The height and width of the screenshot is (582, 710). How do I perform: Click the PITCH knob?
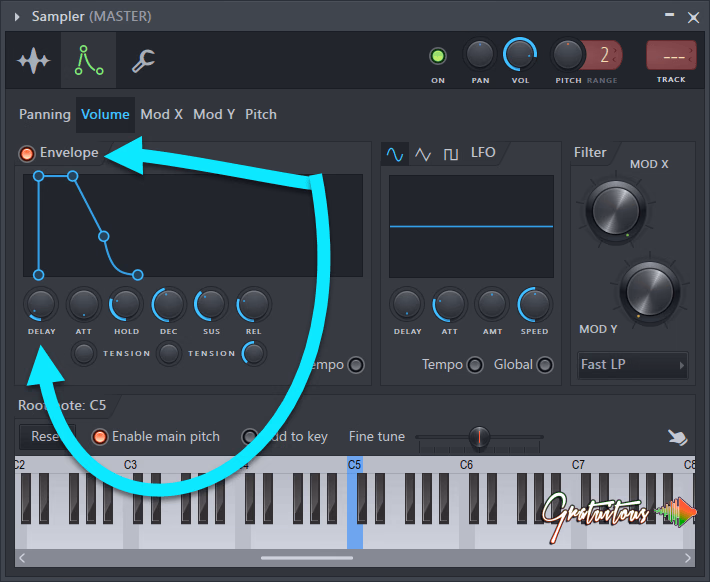point(567,55)
